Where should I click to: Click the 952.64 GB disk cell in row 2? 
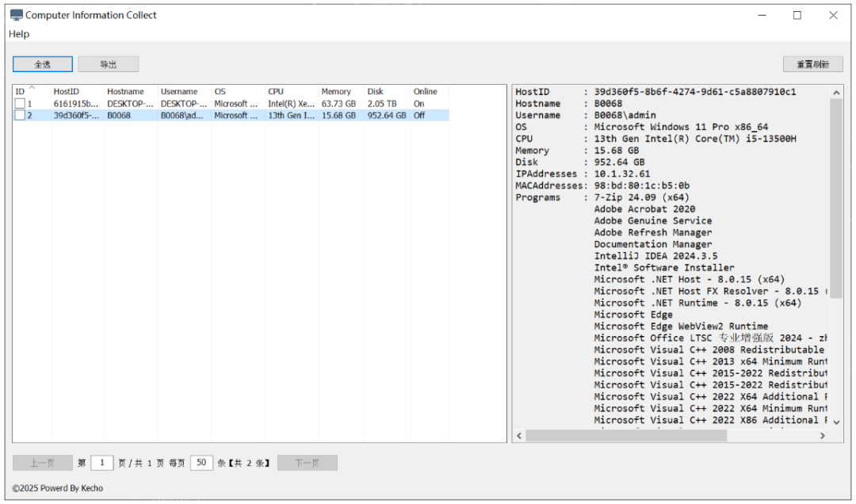coord(387,116)
